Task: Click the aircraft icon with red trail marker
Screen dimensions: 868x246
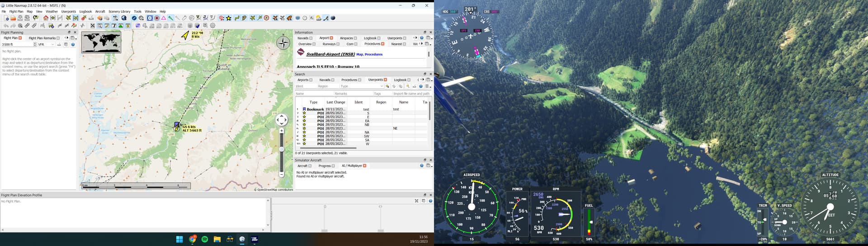Action: [x=84, y=18]
